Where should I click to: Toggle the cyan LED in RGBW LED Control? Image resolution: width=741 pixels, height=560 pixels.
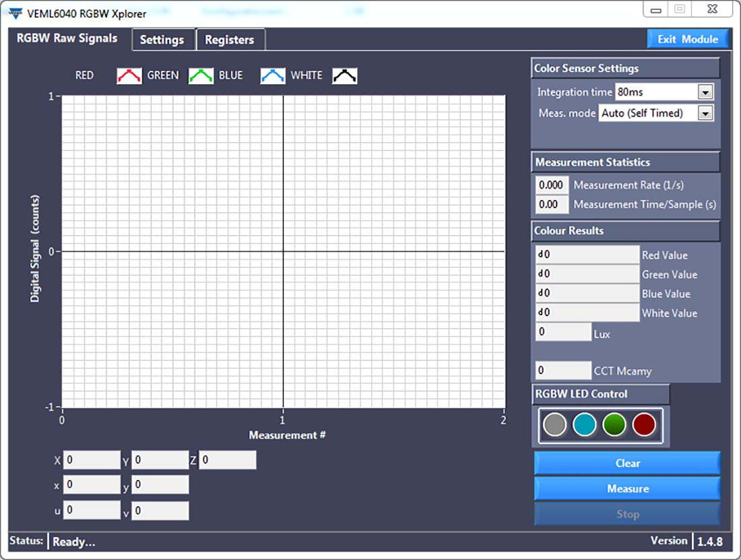pos(585,424)
